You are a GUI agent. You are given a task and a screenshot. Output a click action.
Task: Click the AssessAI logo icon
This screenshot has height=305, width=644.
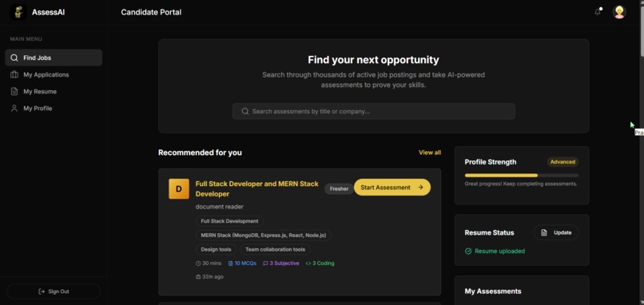18,12
